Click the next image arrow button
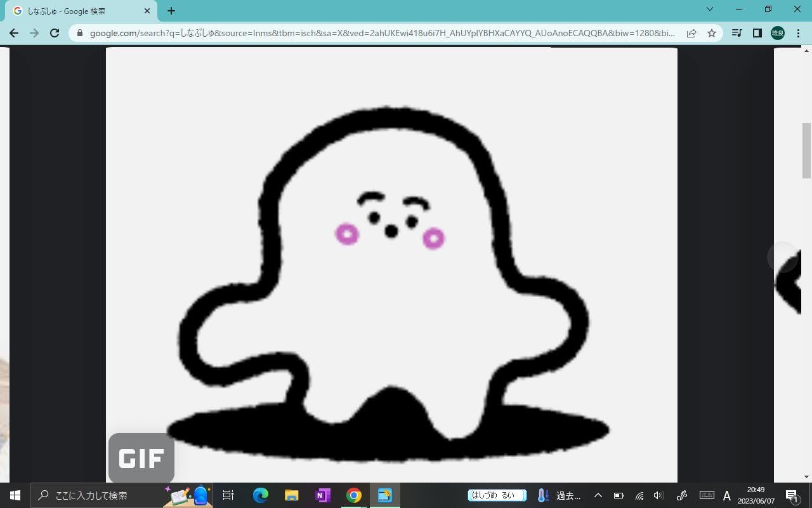The width and height of the screenshot is (812, 508). tap(783, 257)
